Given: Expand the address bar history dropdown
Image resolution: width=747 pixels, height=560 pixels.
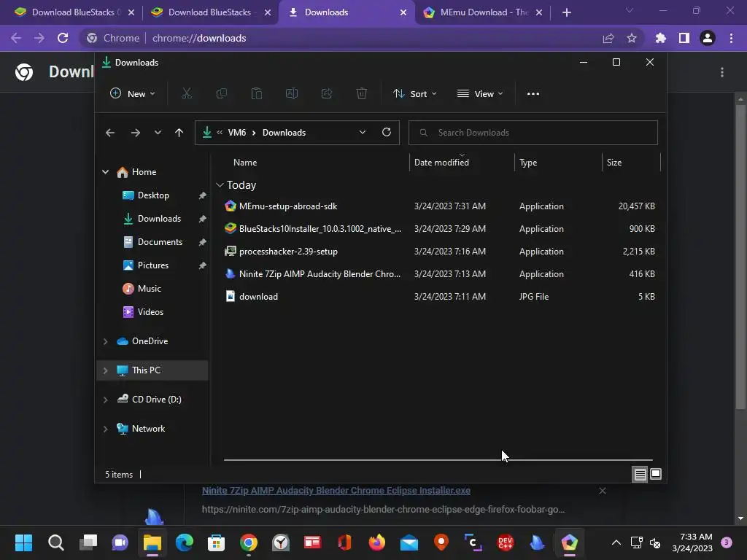Looking at the screenshot, I should [x=363, y=133].
